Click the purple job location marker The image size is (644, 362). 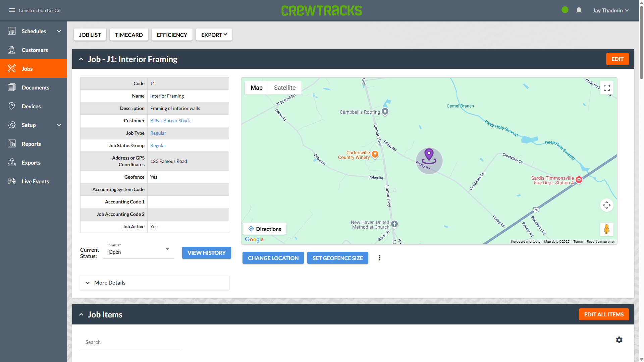click(429, 155)
